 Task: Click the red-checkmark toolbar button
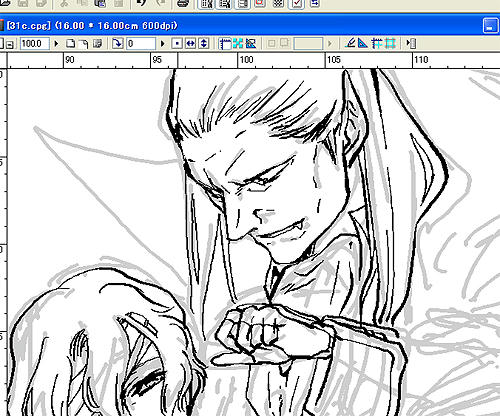pos(296,4)
